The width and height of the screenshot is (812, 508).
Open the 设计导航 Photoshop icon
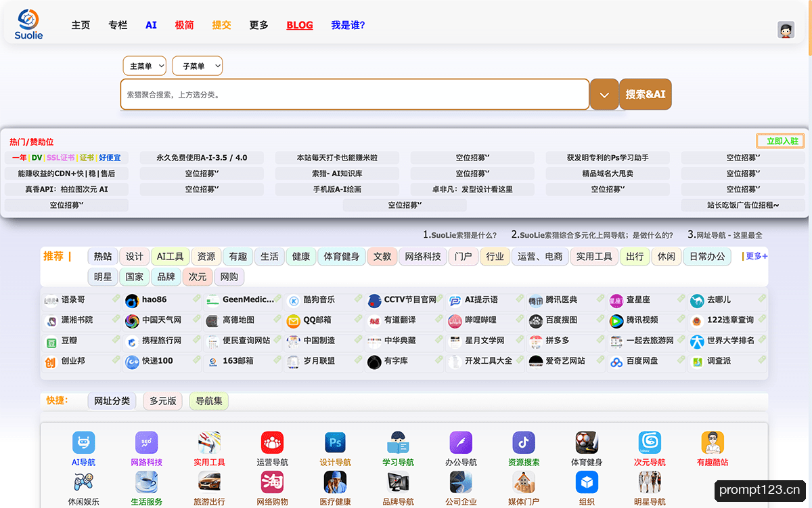tap(336, 443)
